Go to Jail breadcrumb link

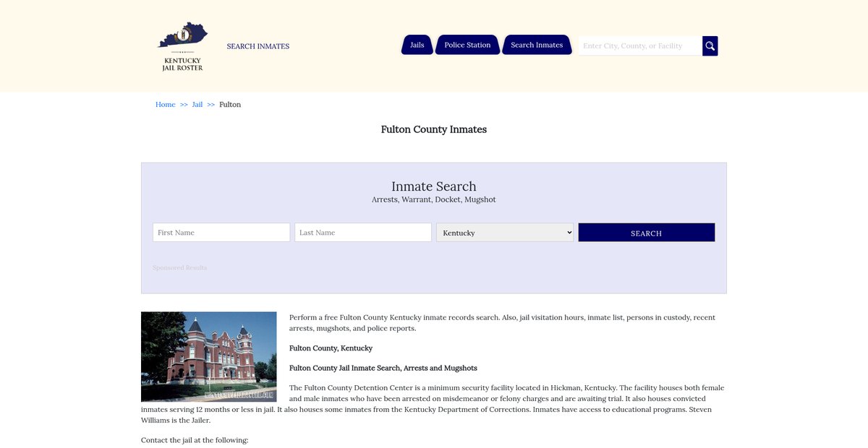[197, 105]
